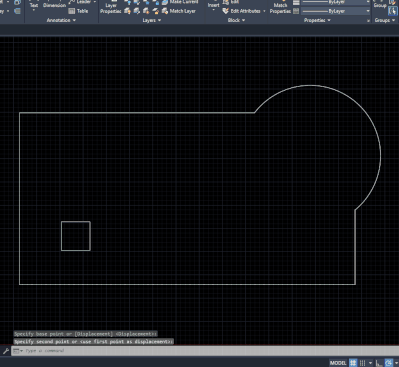The height and width of the screenshot is (367, 399).
Task: Open Edit Attributes dropdown arrow
Action: (264, 11)
